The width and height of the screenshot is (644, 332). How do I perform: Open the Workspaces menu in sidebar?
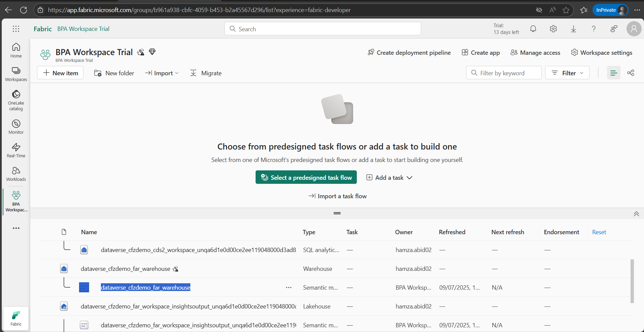pos(16,74)
